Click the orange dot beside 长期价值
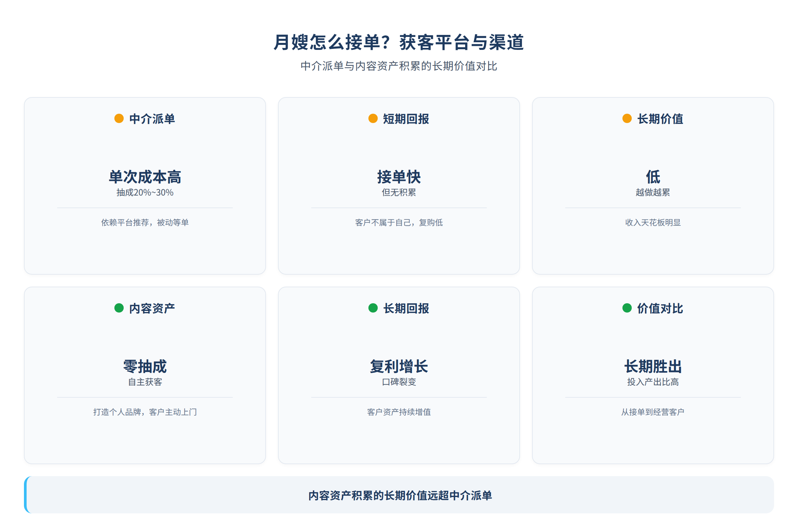 coord(627,118)
